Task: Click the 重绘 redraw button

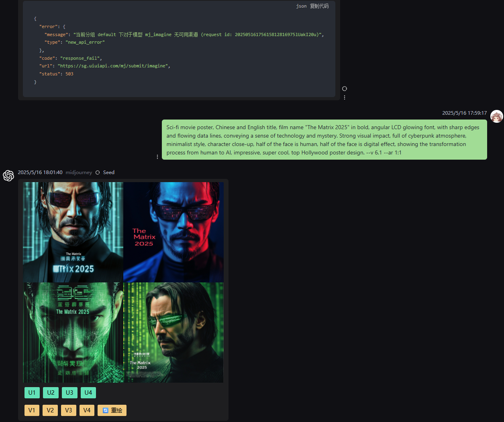Action: coord(112,410)
